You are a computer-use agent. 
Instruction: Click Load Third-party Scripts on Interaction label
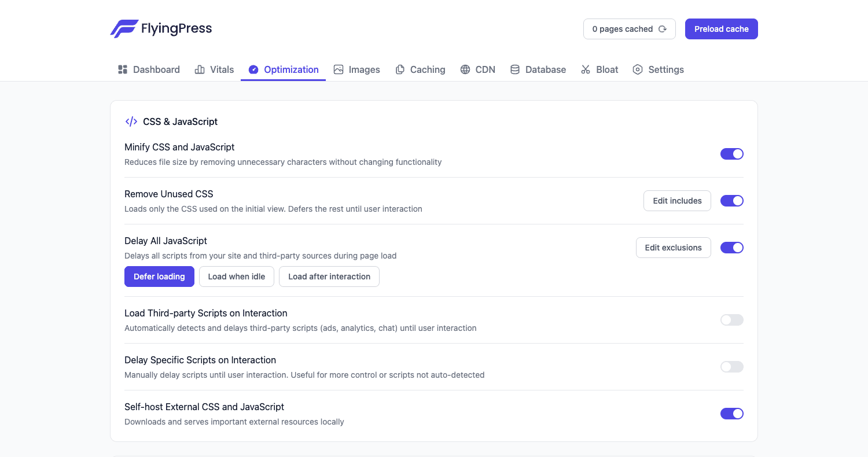pos(206,313)
